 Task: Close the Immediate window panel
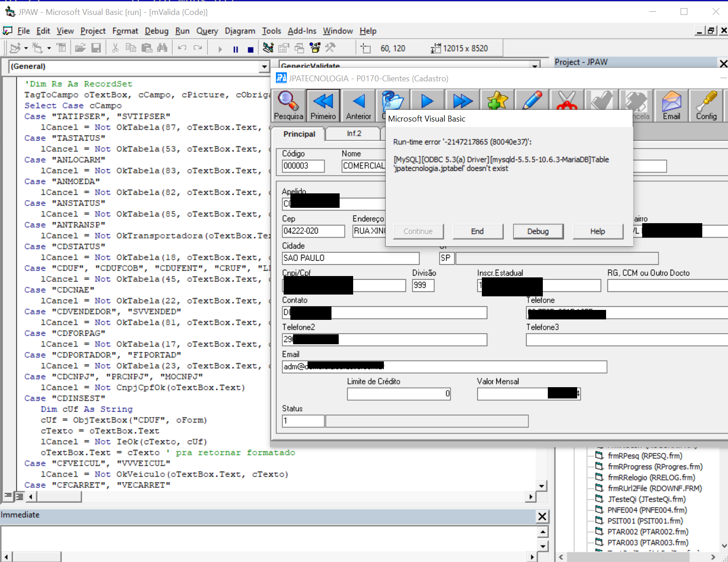[542, 516]
